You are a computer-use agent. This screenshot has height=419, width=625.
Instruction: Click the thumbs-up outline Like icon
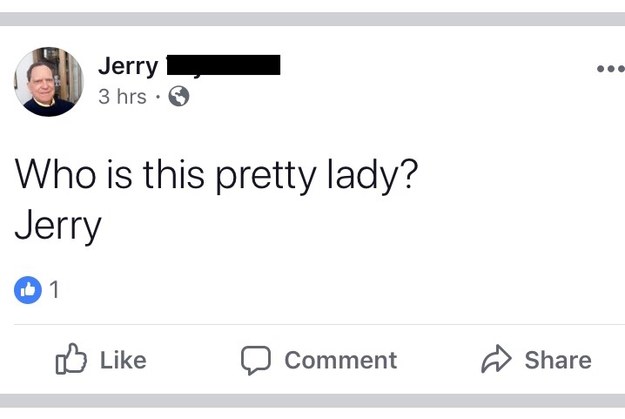[71, 359]
